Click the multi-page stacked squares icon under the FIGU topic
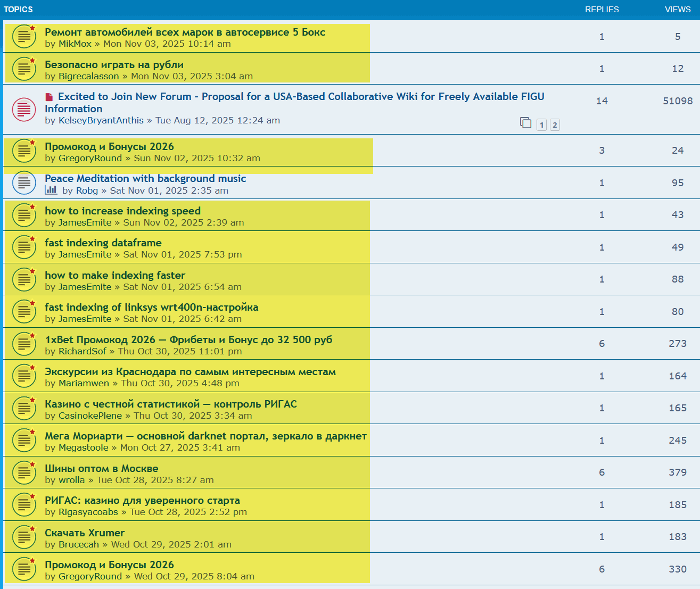The image size is (700, 589). coord(526,123)
